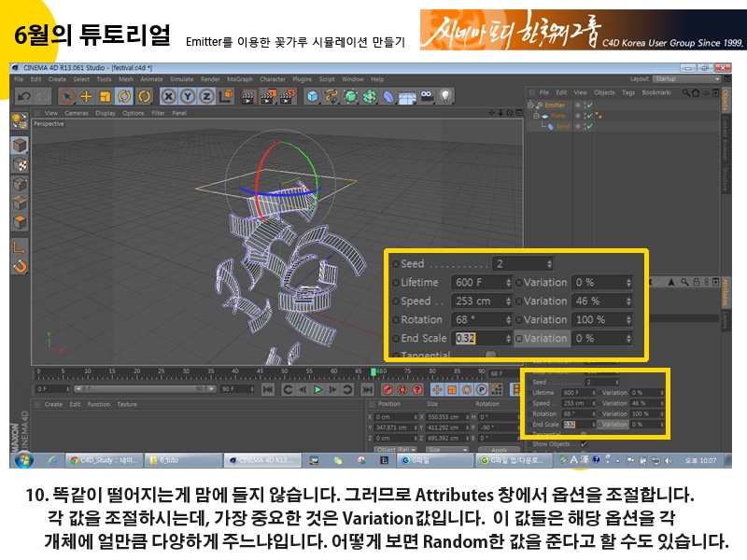Collapse the Emitter hierarchy in Object Manager
The image size is (747, 560).
(x=531, y=105)
